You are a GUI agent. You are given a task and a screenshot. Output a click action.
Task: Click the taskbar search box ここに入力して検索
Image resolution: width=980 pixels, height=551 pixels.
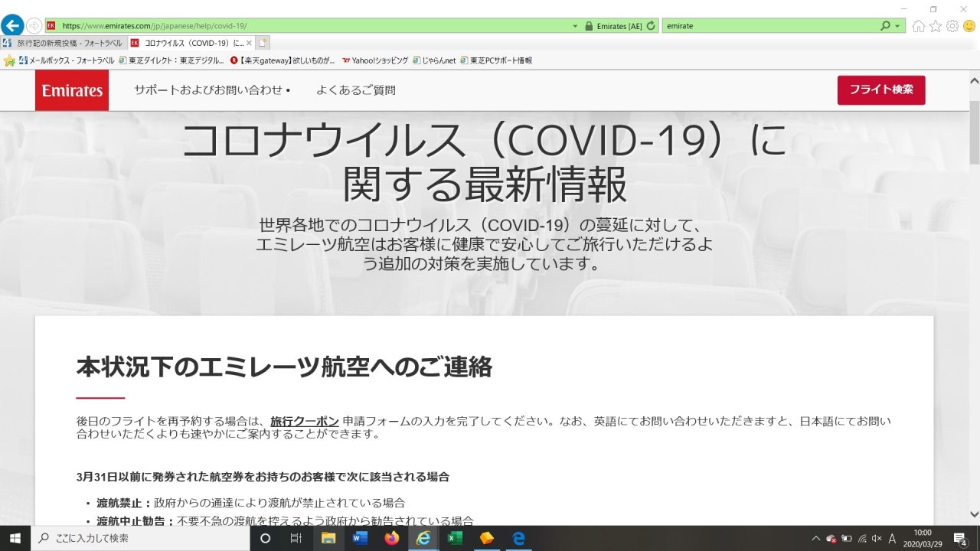[140, 538]
